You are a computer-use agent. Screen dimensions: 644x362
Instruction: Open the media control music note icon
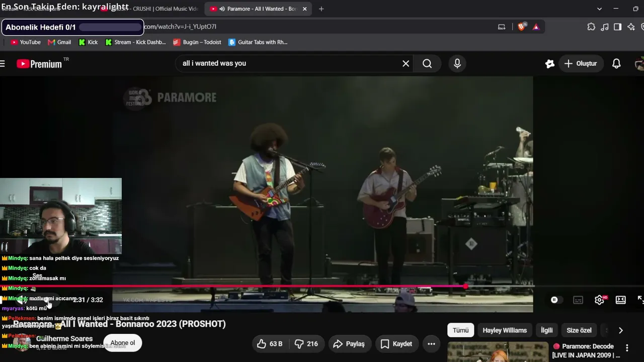605,27
